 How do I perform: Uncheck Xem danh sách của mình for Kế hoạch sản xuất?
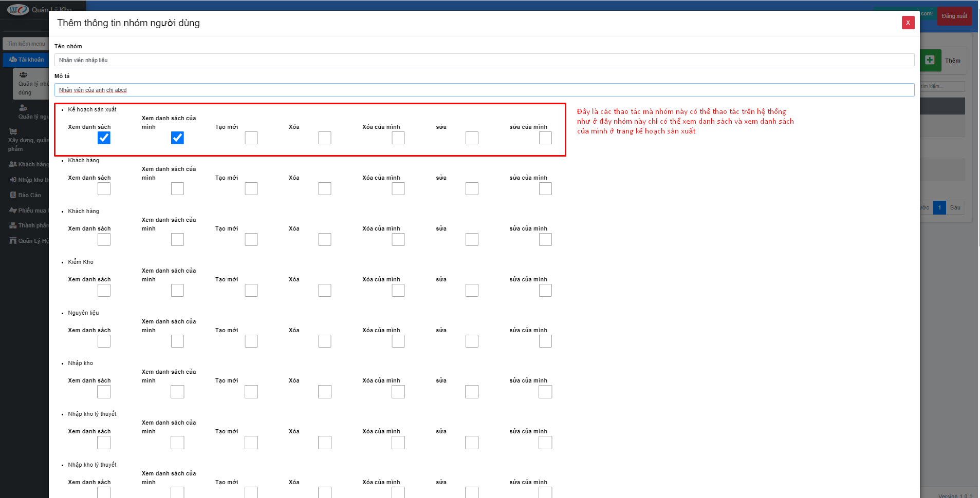177,138
